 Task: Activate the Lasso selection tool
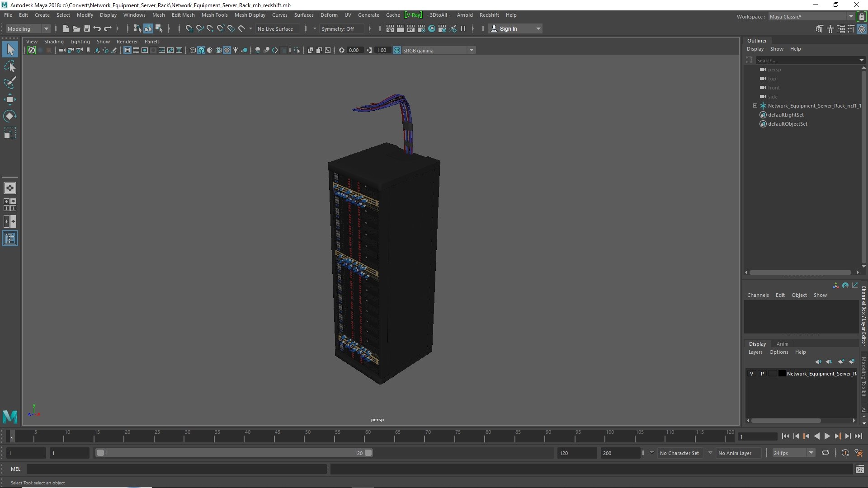pos(10,66)
